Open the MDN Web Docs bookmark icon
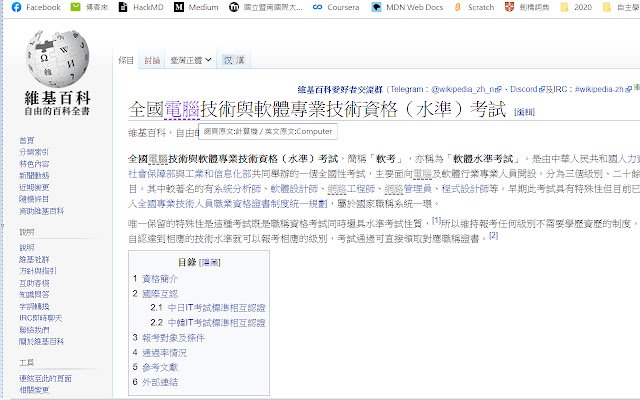 376,7
